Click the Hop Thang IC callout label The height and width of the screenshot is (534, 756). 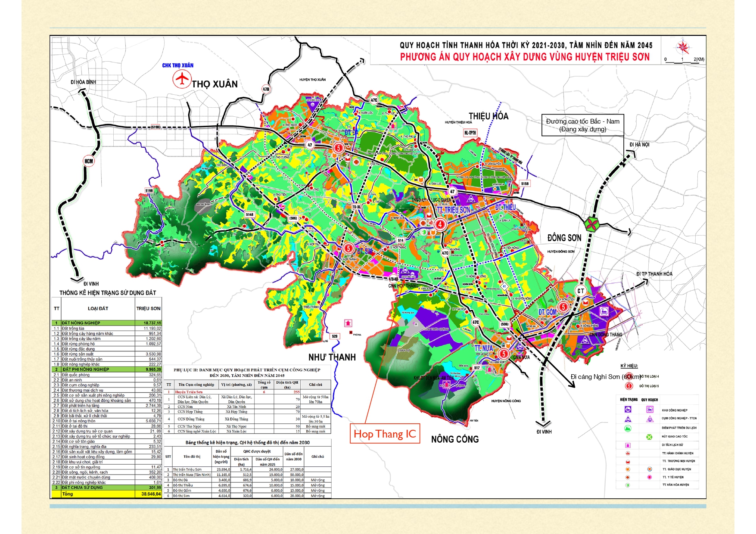tap(385, 434)
